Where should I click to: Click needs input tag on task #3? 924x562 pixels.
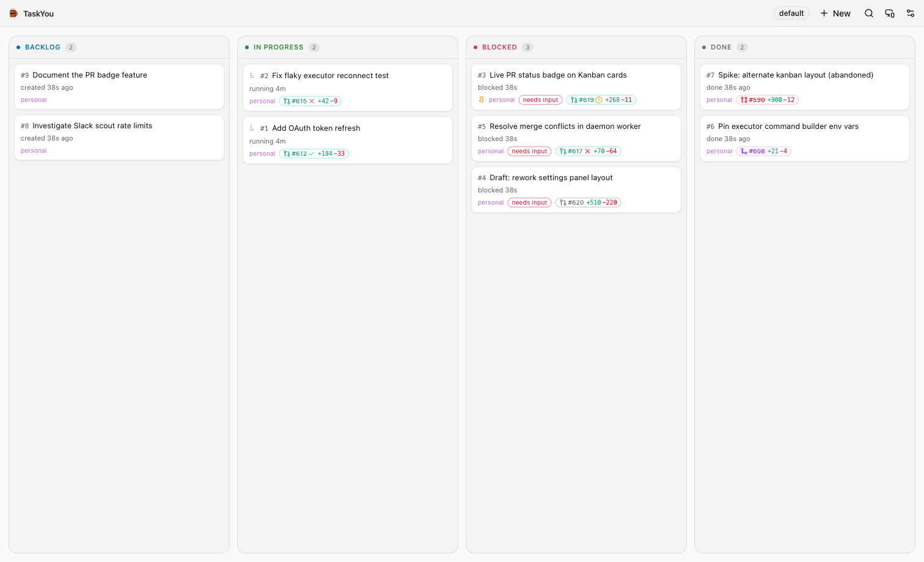coord(540,100)
